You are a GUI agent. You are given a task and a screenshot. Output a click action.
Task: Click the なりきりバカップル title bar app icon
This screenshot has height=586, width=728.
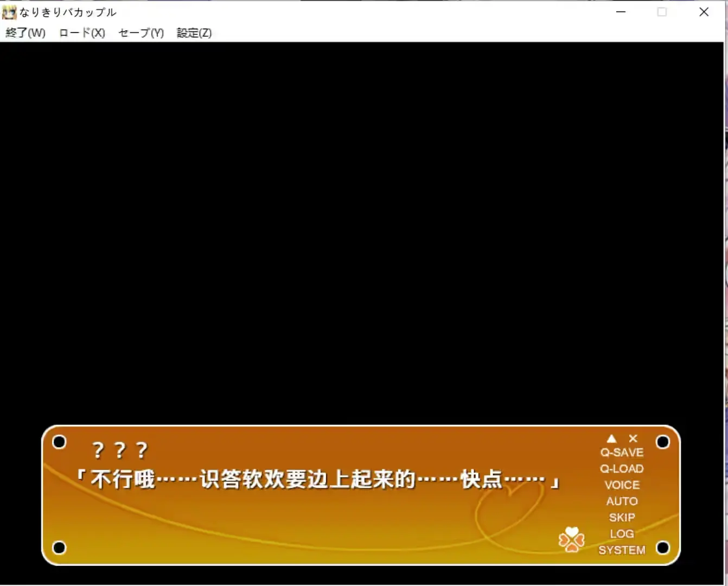click(x=9, y=12)
